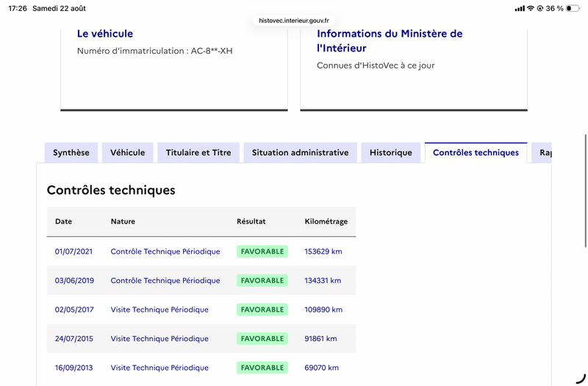Screen dimensions: 588x386
Task: Tap the 36 % battery percentage
Action: (x=555, y=8)
